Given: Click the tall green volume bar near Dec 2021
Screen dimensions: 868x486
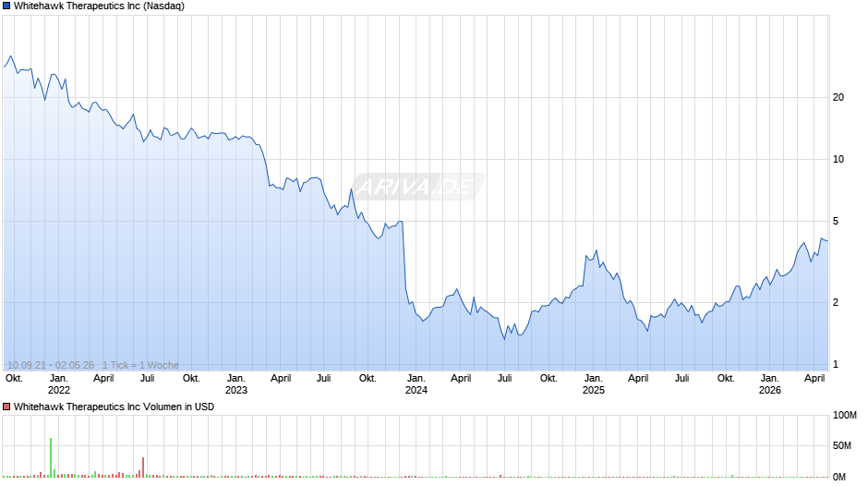Looking at the screenshot, I should tap(51, 457).
